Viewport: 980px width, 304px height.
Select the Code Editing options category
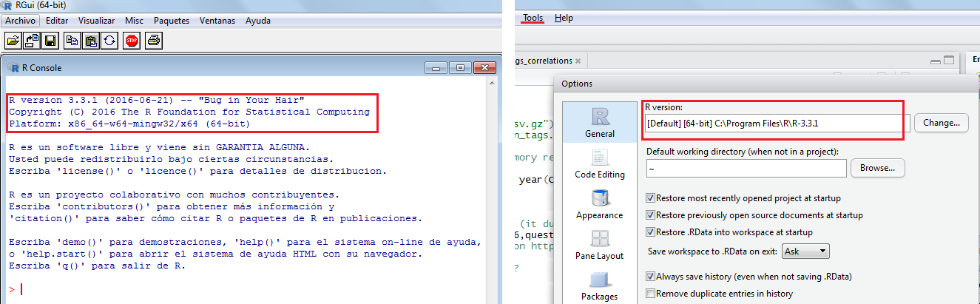coord(599,163)
